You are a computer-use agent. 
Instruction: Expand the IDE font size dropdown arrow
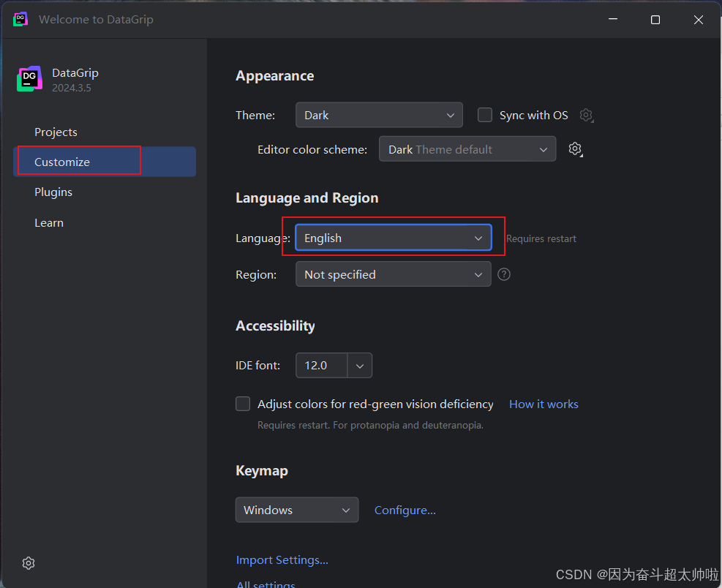[360, 366]
